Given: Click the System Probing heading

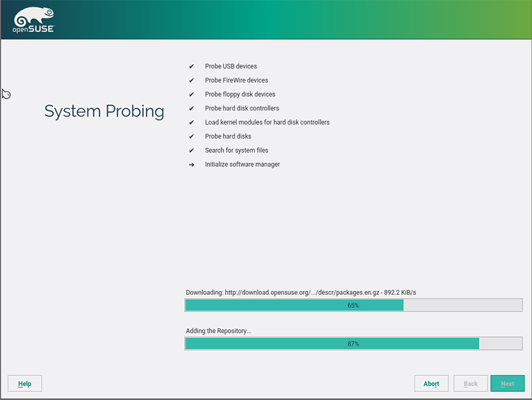Looking at the screenshot, I should coord(104,111).
